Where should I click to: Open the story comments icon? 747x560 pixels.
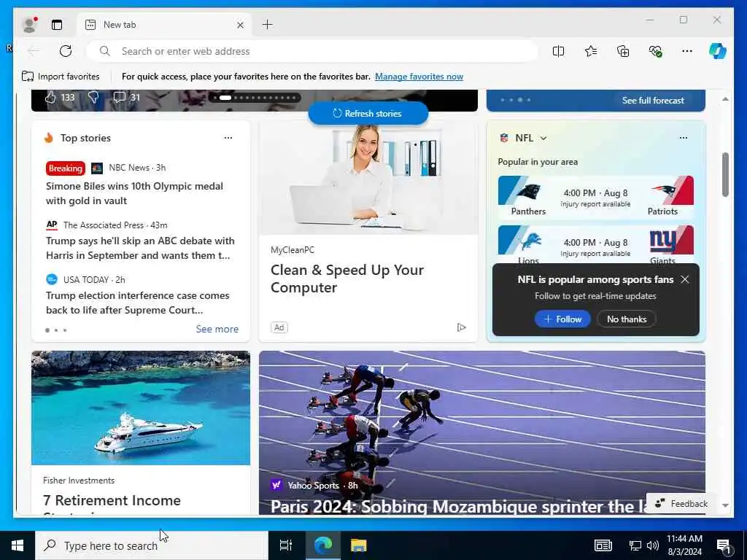tap(119, 97)
